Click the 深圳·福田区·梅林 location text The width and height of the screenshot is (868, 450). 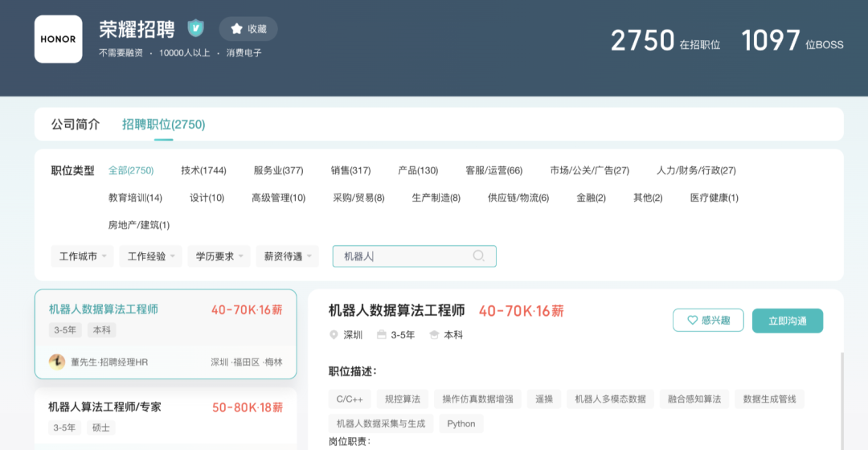[247, 362]
